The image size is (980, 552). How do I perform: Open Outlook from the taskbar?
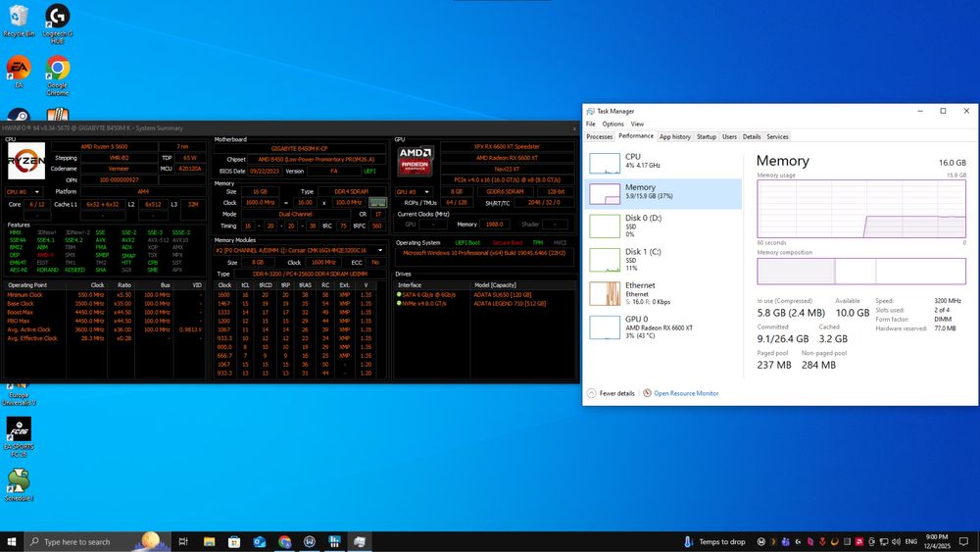pos(260,541)
